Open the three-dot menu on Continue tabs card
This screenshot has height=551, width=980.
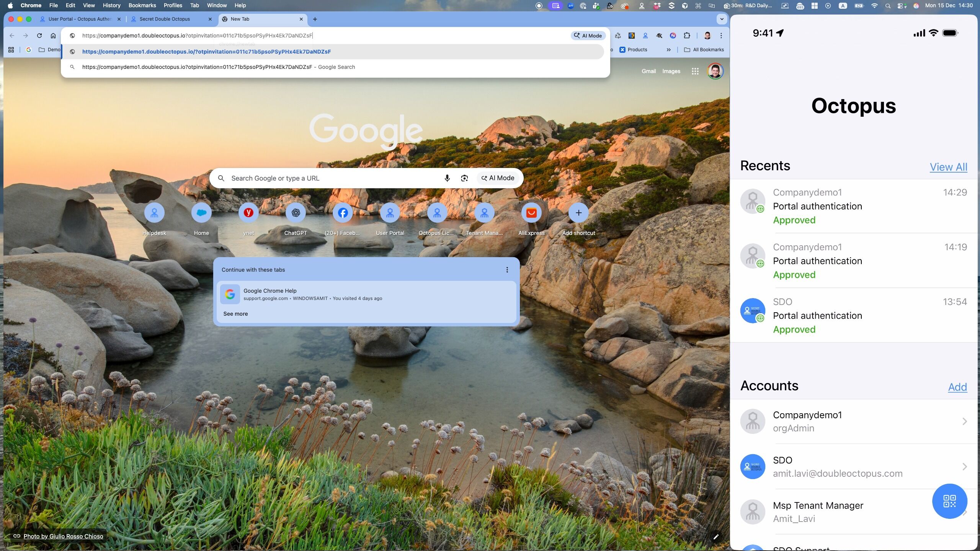click(507, 270)
